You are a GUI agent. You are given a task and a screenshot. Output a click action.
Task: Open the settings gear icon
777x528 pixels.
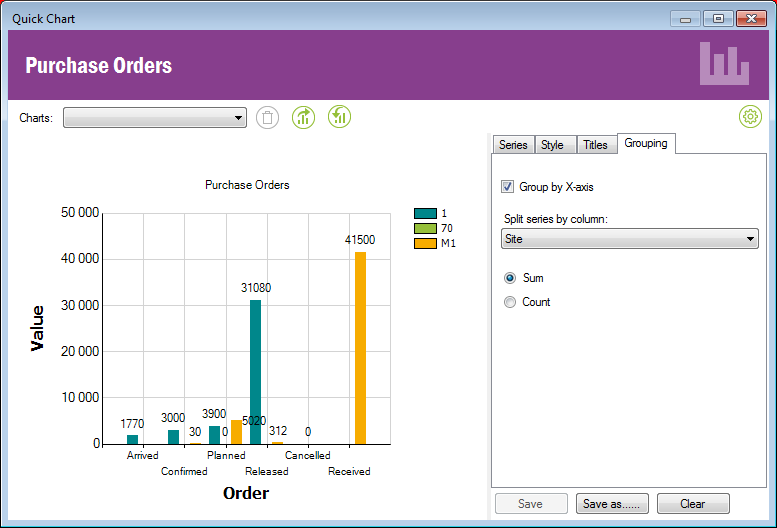pyautogui.click(x=750, y=117)
